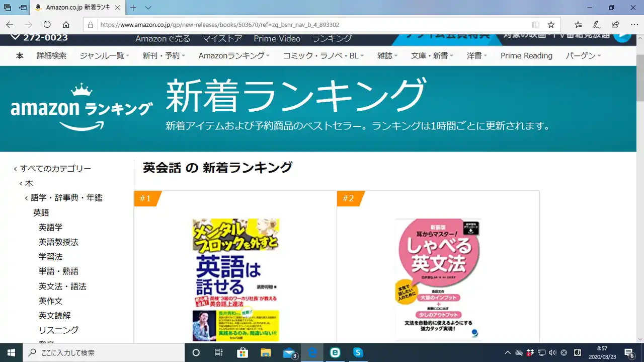Switch to the Edge browser taskbar icon
The height and width of the screenshot is (362, 644).
pos(312,352)
